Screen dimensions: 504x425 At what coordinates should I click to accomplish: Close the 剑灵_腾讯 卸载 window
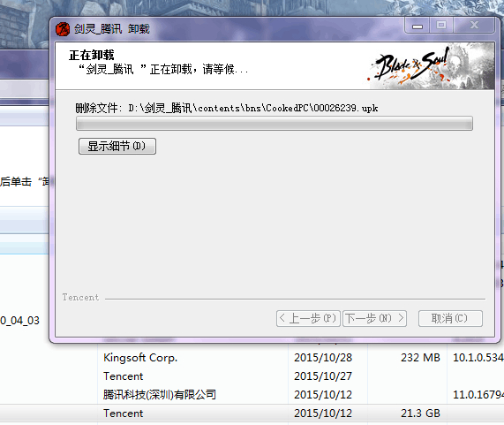[474, 26]
